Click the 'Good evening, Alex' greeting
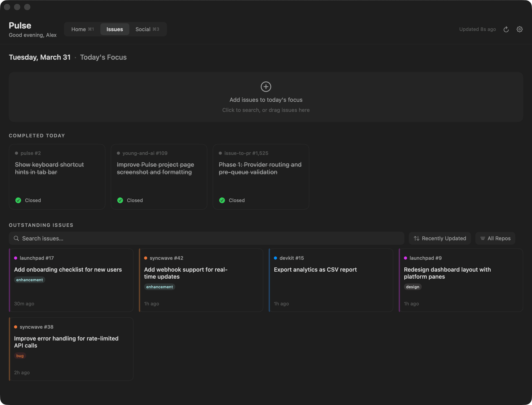Image resolution: width=532 pixels, height=405 pixels. tap(33, 35)
